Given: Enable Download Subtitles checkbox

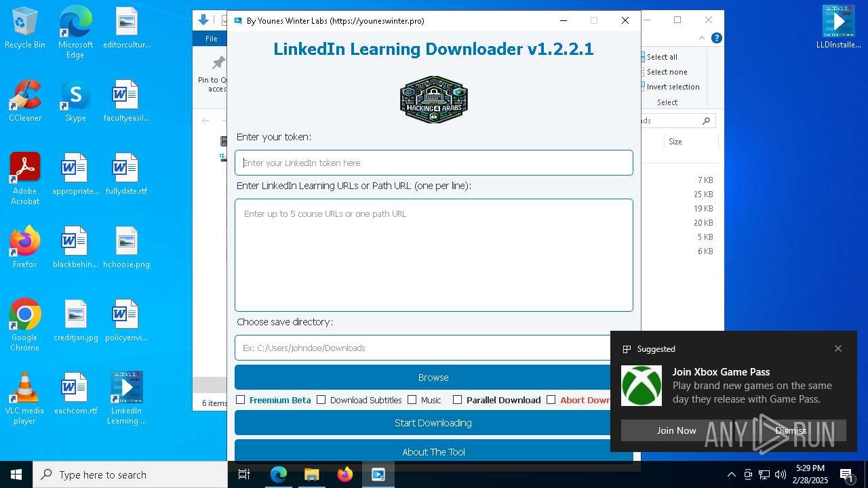Looking at the screenshot, I should (321, 400).
